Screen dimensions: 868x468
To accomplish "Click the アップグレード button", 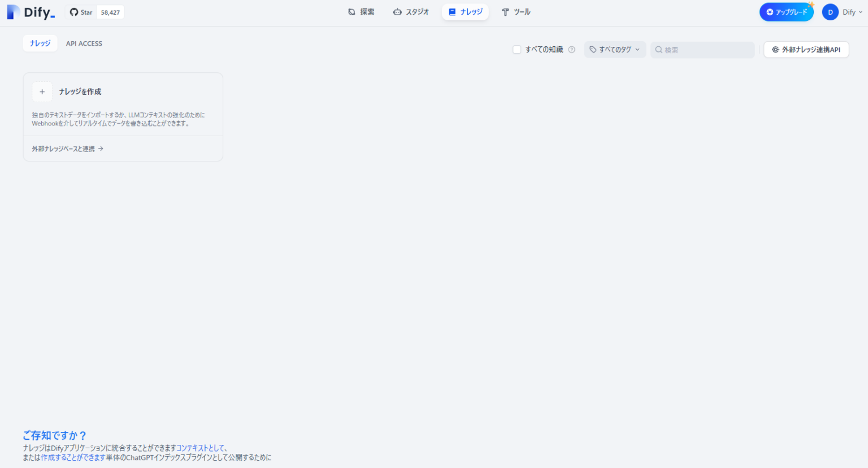I will point(786,11).
